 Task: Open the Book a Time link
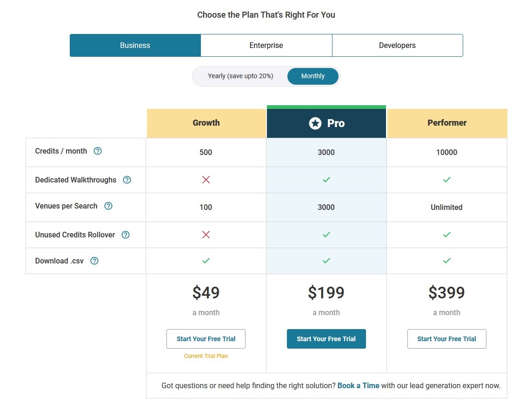click(358, 385)
